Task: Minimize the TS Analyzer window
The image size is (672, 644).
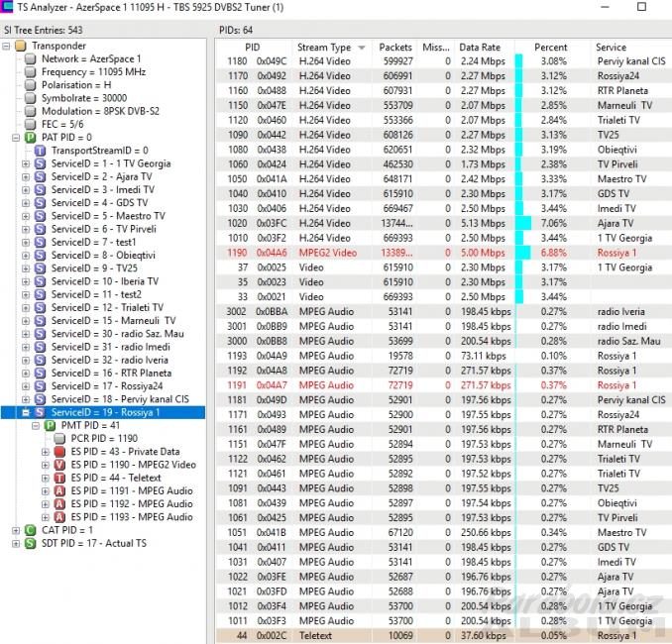Action: (606, 7)
